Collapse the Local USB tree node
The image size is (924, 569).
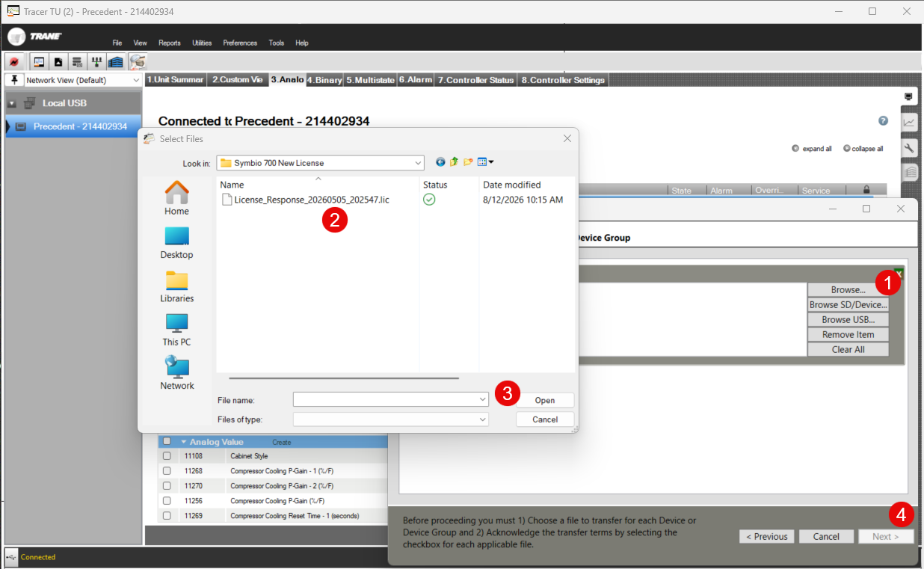11,104
